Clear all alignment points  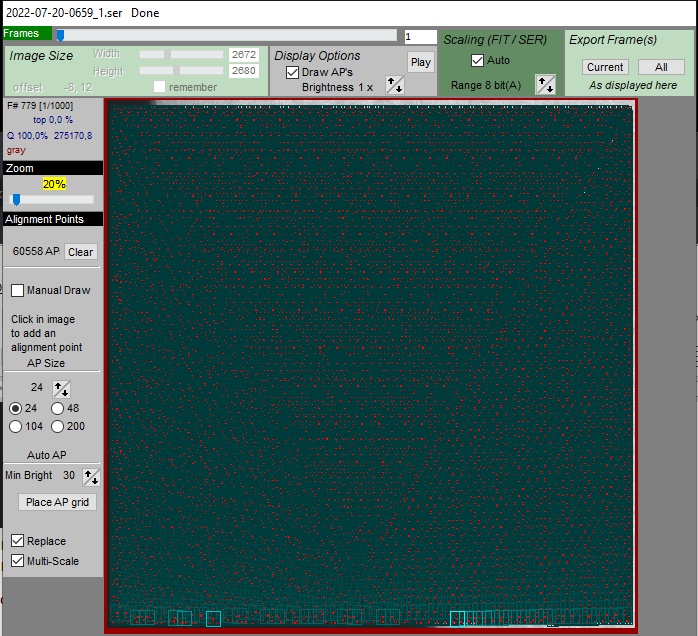click(80, 252)
